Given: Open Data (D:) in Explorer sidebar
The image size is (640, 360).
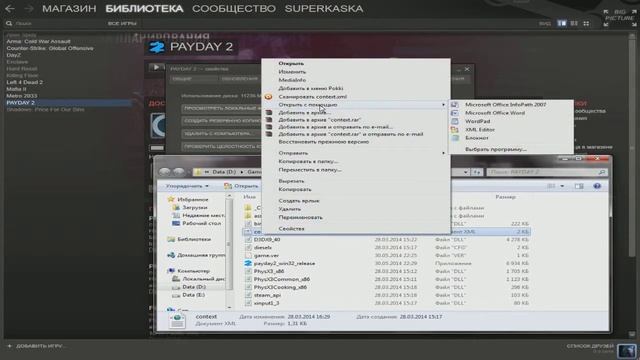Looking at the screenshot, I should [x=194, y=287].
